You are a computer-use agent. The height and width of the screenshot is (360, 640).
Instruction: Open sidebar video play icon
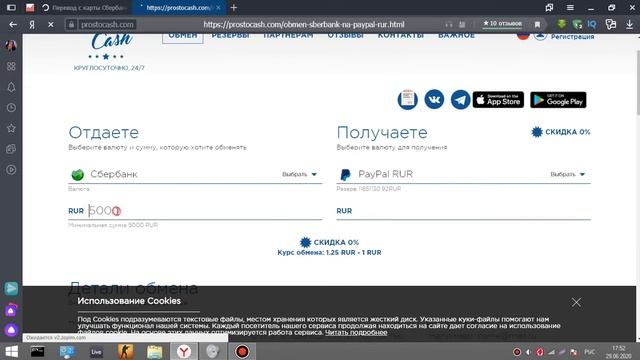coord(11,169)
